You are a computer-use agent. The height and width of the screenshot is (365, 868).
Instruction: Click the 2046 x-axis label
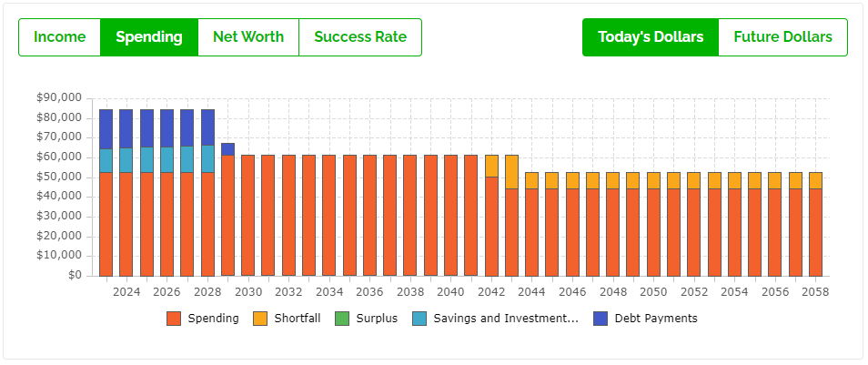pyautogui.click(x=572, y=292)
